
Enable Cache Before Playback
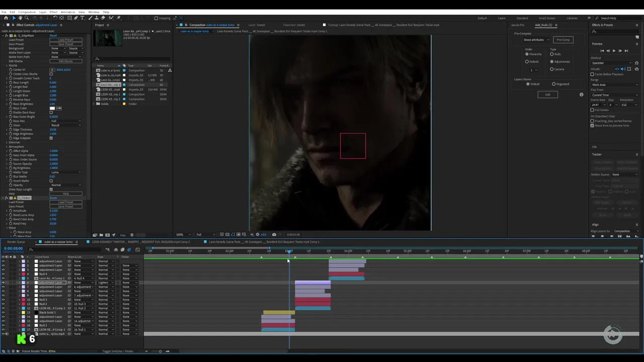(x=592, y=74)
